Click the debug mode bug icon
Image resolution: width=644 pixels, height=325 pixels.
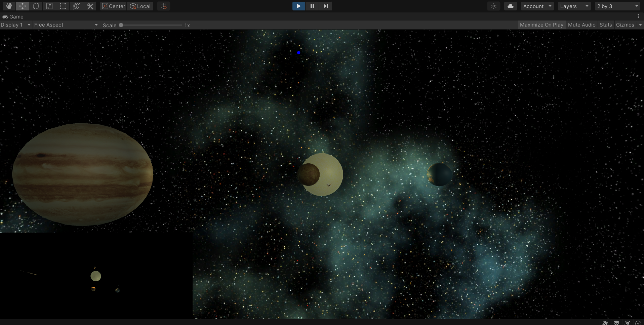605,323
